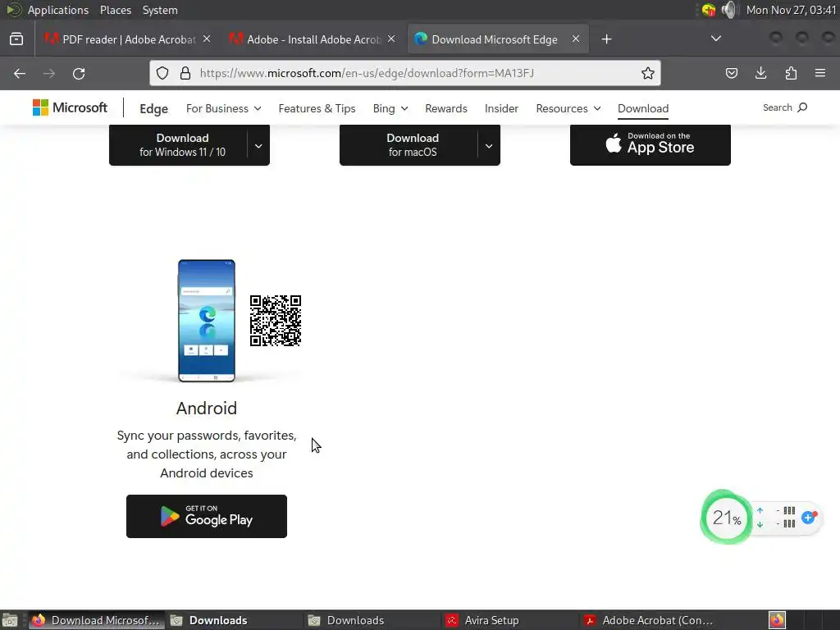Viewport: 840px width, 630px height.
Task: Click the upload arrow in the speed widget
Action: [760, 510]
